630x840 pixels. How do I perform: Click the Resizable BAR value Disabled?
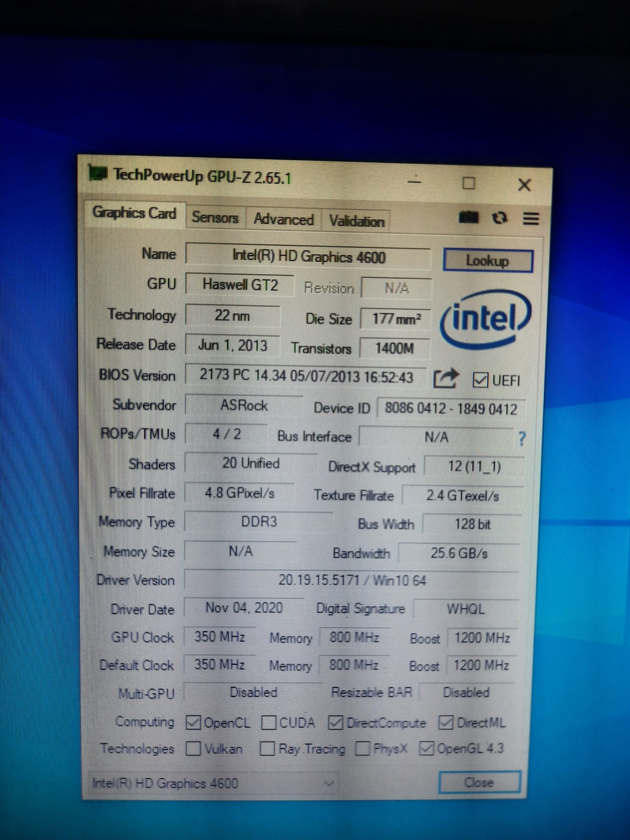466,693
